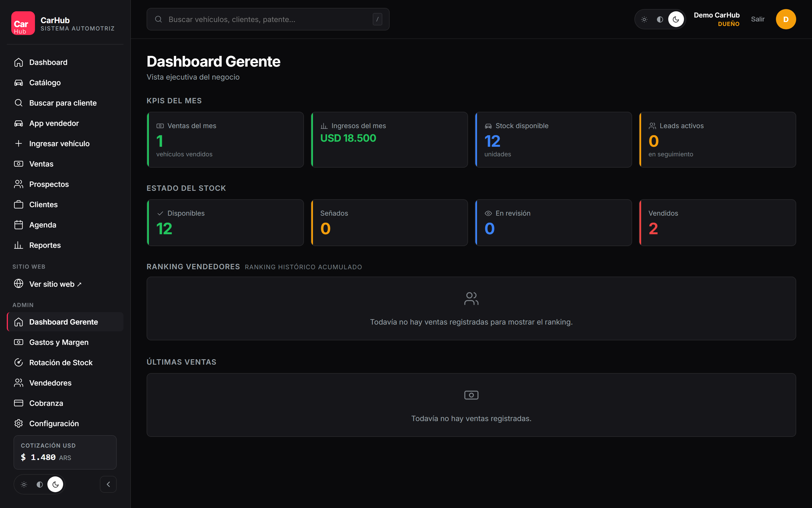Click the Rotación de Stock gauge icon
Image resolution: width=812 pixels, height=508 pixels.
pos(18,363)
